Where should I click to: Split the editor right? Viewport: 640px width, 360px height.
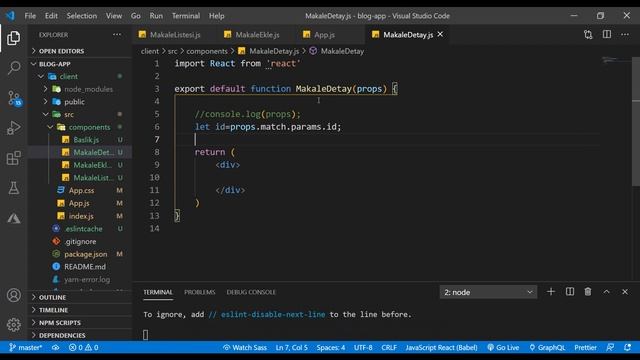tap(607, 34)
